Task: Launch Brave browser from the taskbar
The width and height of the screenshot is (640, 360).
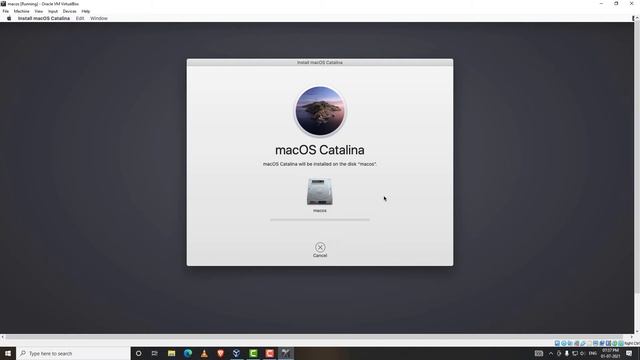Action: tap(220, 353)
